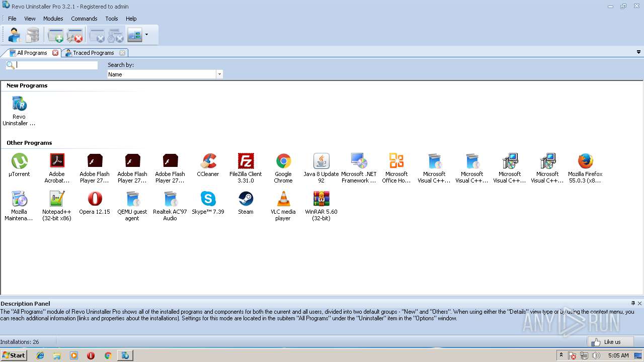Screen dimensions: 644x362
Task: Click the Installations: 26 status text
Action: point(20,342)
